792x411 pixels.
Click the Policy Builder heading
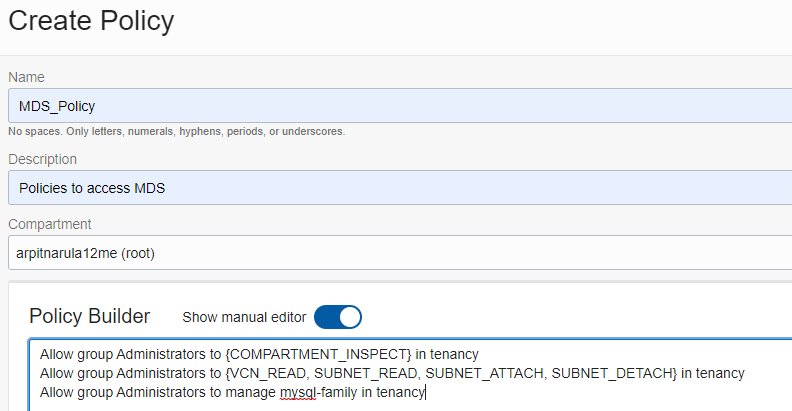click(x=89, y=316)
